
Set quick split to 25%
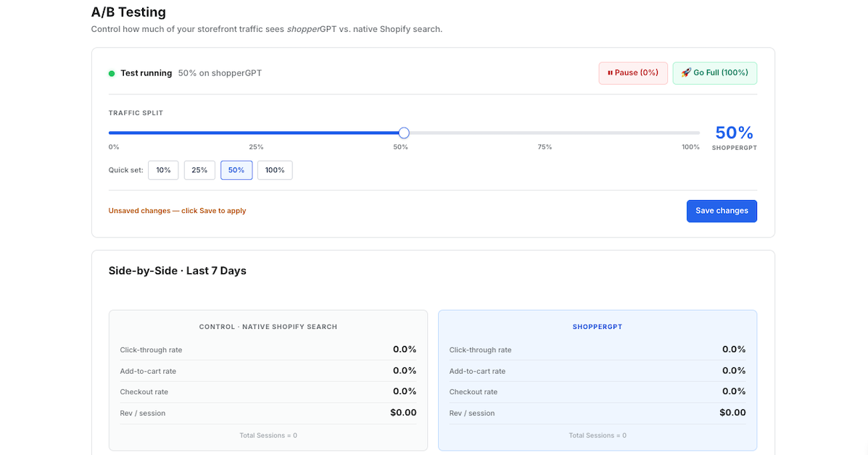(199, 170)
